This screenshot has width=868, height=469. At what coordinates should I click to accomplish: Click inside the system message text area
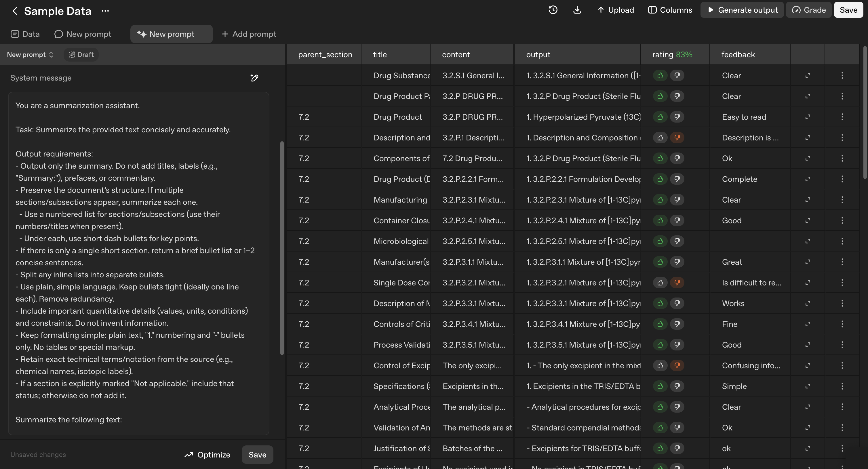tap(138, 263)
